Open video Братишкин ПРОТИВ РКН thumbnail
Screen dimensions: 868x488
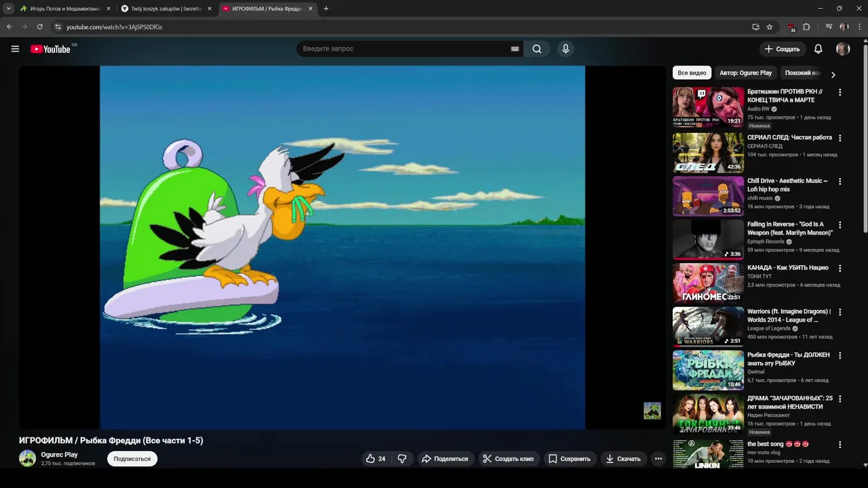(708, 107)
